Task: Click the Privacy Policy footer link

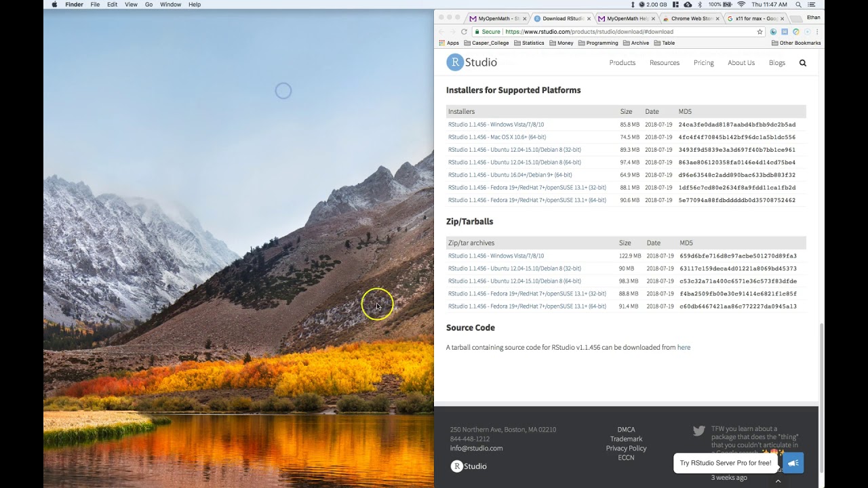Action: (626, 449)
